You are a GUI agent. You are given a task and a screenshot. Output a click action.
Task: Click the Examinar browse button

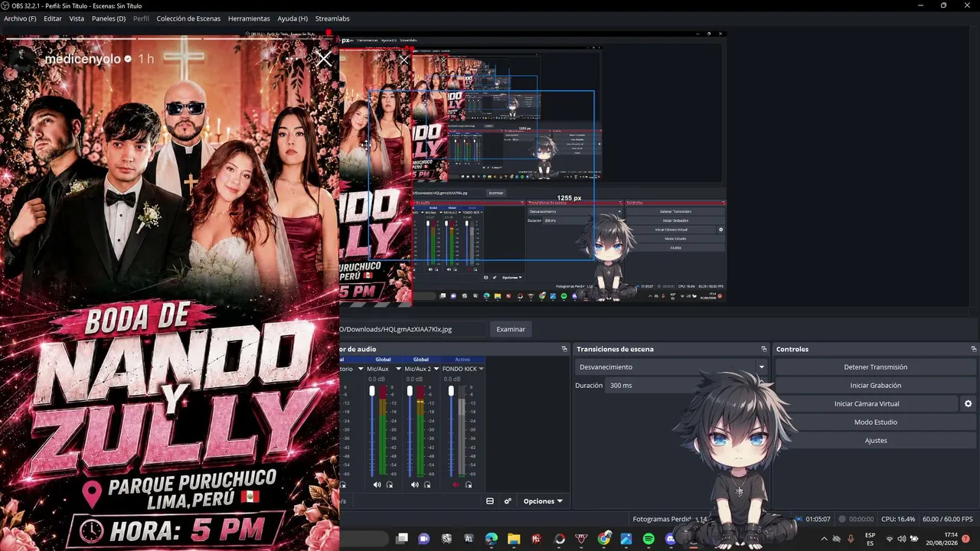(x=511, y=329)
